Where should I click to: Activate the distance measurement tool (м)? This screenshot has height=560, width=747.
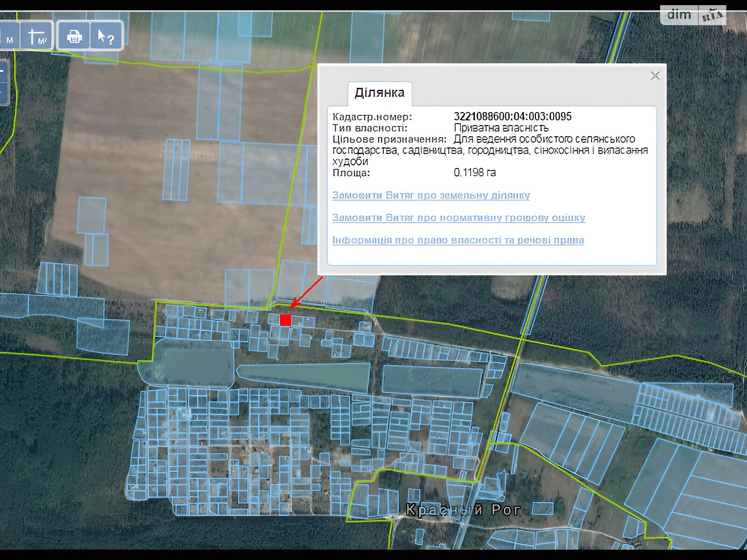coord(8,36)
